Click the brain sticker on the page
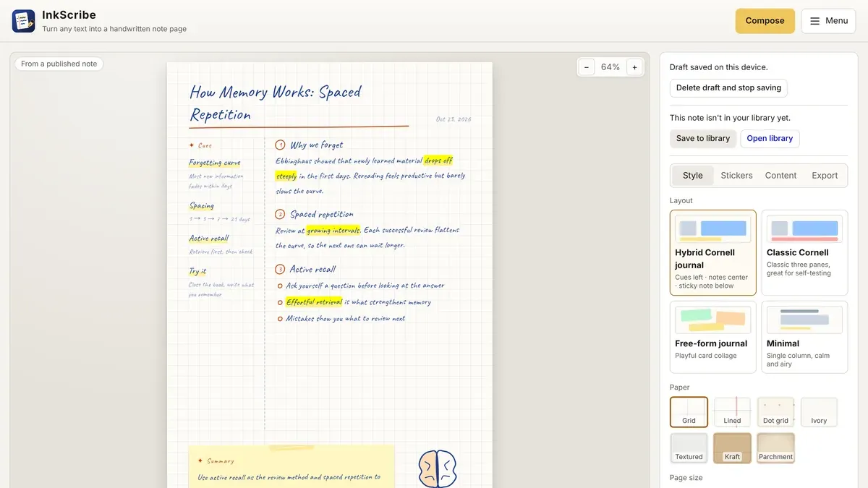The width and height of the screenshot is (868, 488). click(438, 468)
